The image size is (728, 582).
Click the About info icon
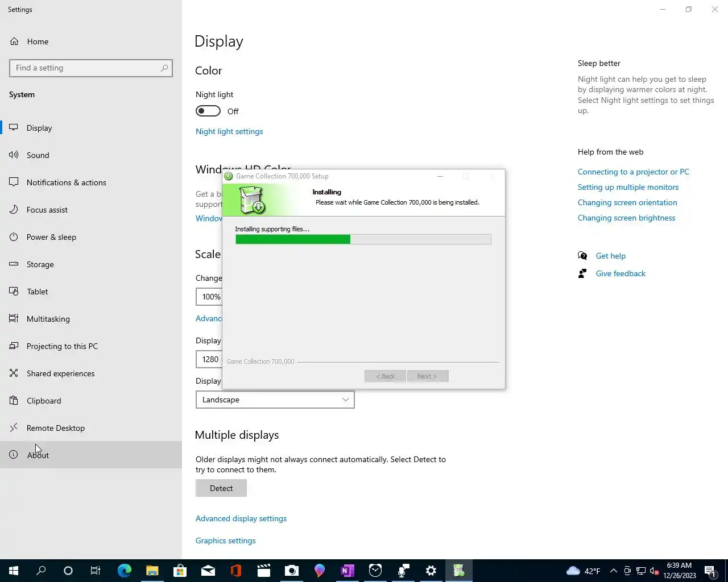14,455
